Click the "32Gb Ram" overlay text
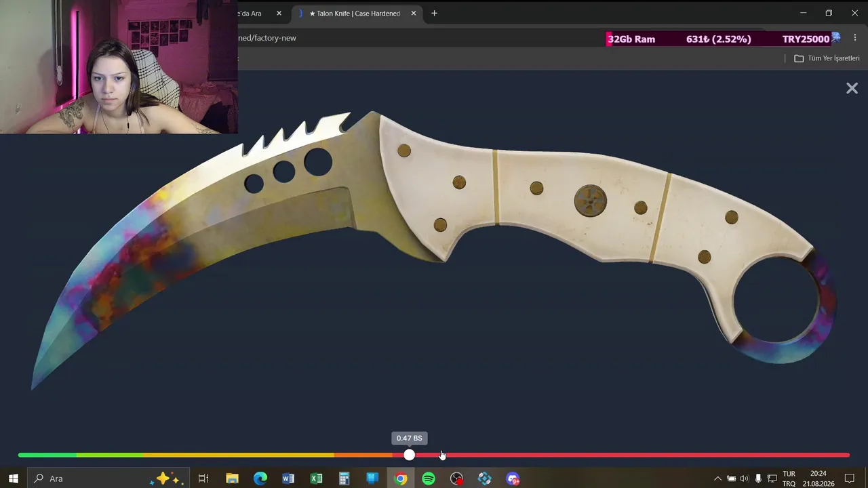 pos(631,39)
